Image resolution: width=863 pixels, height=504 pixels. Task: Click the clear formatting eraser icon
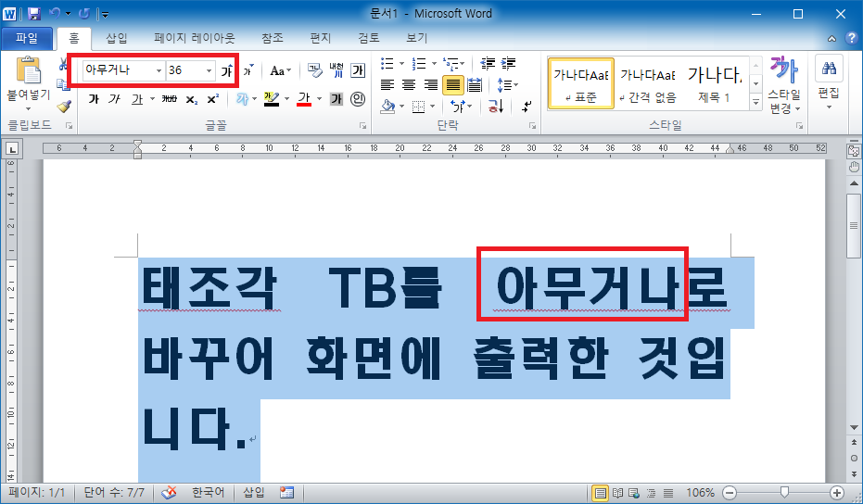coord(314,69)
